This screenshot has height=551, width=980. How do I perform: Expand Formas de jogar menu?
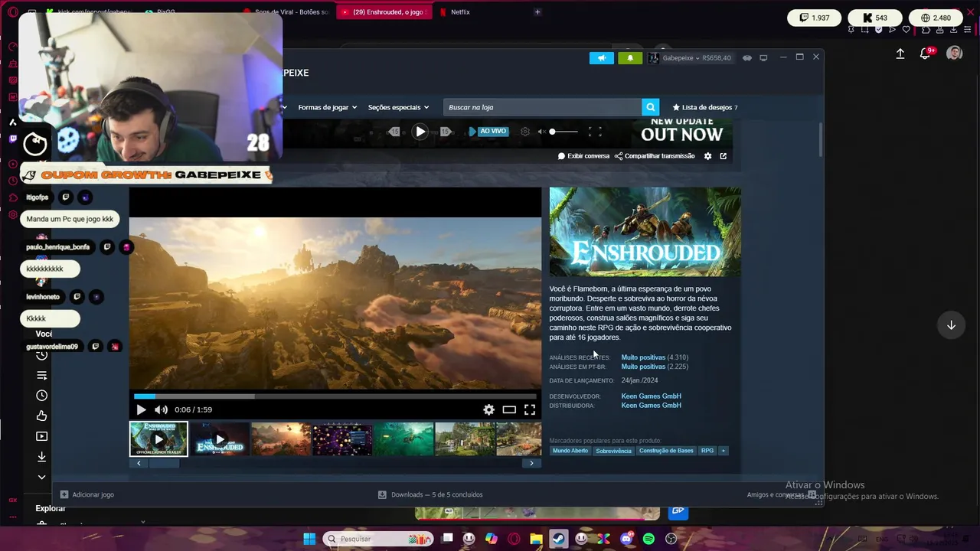pos(328,107)
